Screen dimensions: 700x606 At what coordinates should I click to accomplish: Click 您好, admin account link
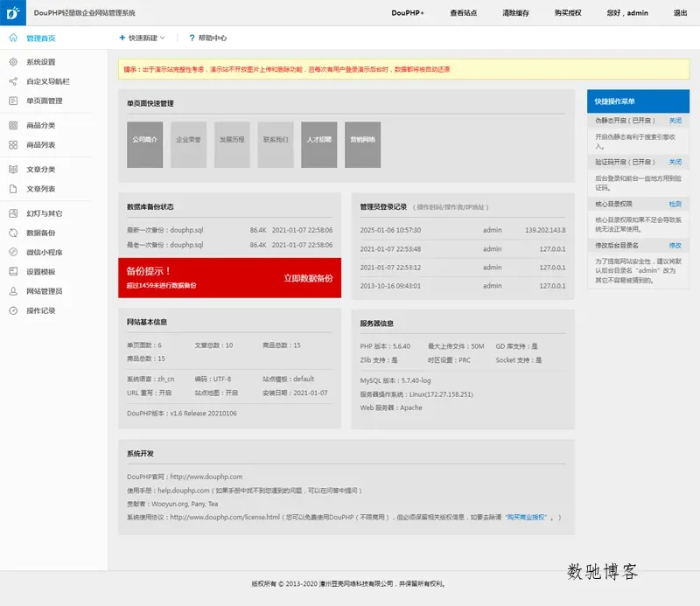(627, 13)
